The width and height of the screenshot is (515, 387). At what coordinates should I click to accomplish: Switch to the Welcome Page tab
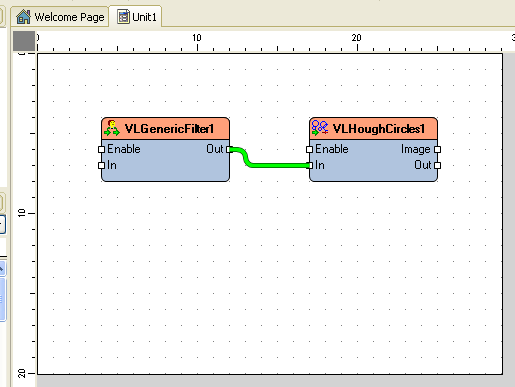(x=60, y=17)
